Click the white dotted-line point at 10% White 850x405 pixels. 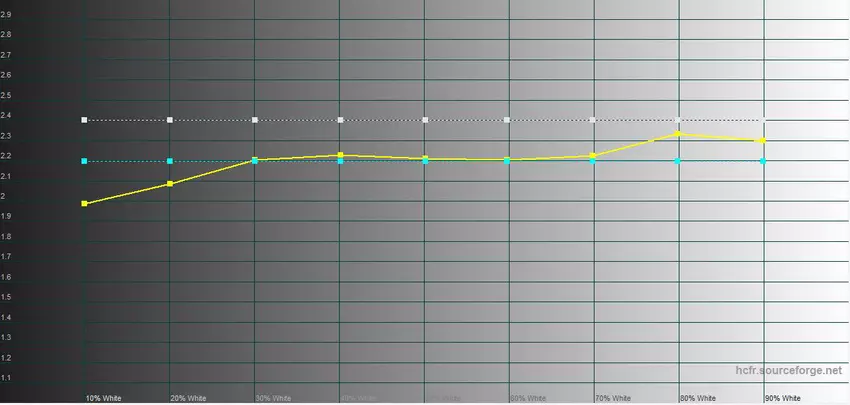tap(85, 120)
